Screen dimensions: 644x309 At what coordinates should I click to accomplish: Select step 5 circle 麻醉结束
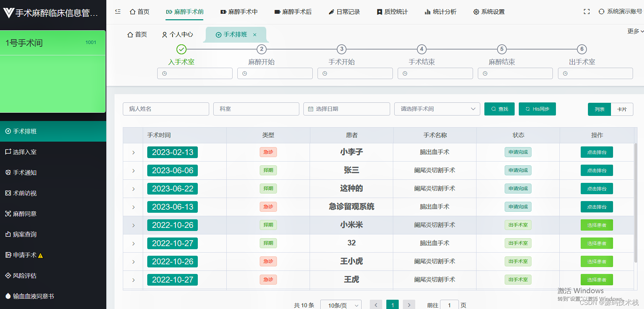tap(502, 49)
